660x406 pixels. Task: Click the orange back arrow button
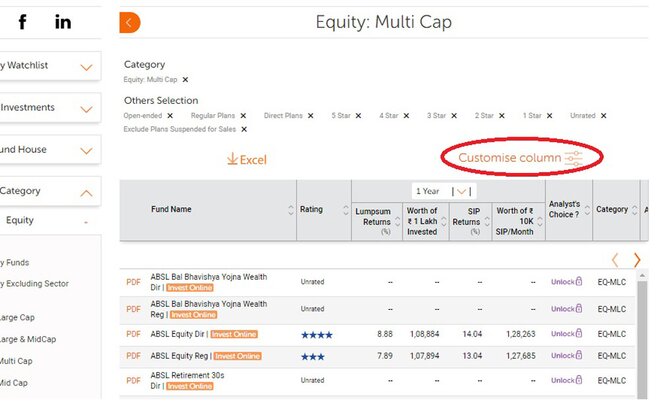coord(130,22)
